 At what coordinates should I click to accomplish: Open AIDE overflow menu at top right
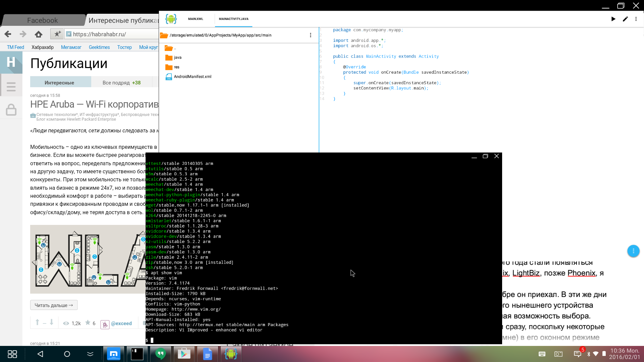coord(636,19)
